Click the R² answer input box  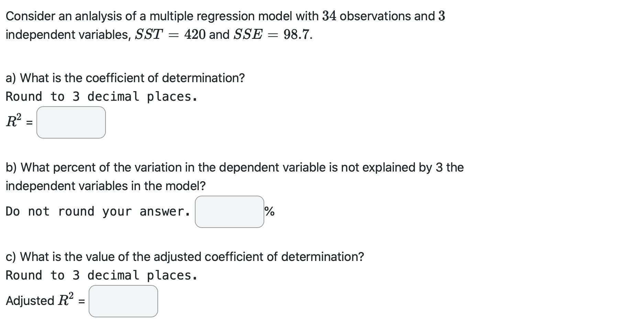pyautogui.click(x=71, y=123)
